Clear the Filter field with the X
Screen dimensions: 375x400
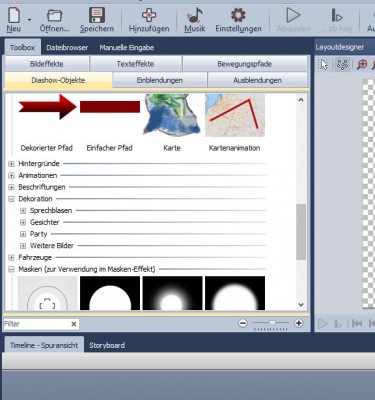(x=74, y=324)
